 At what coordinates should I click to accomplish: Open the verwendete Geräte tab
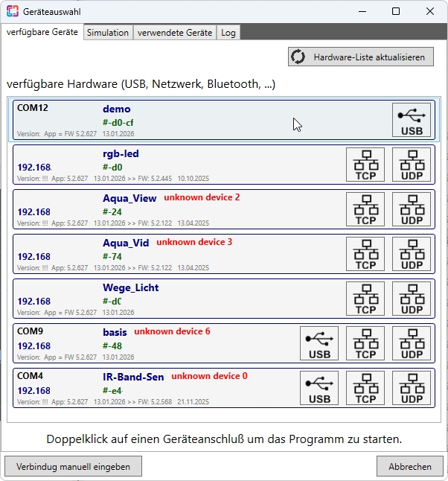point(174,33)
